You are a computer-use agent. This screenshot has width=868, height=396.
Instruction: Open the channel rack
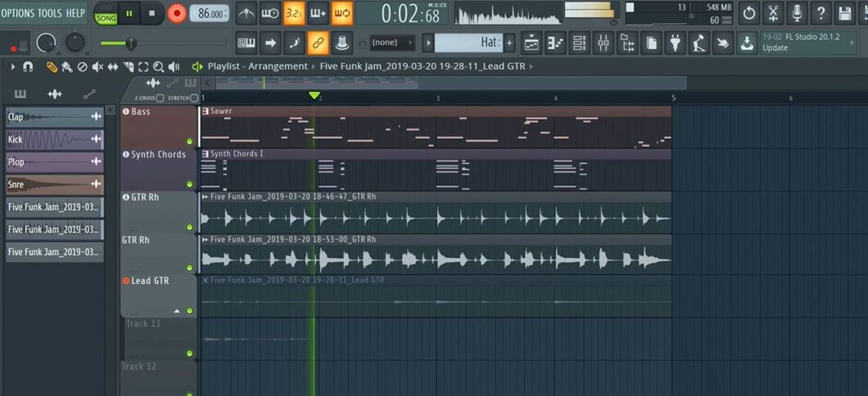(579, 43)
